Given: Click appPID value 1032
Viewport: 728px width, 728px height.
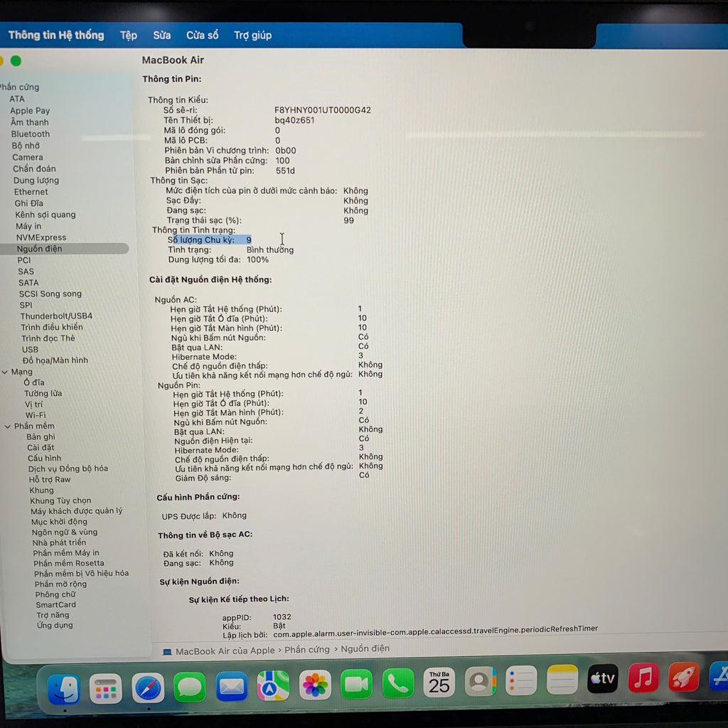Looking at the screenshot, I should tap(282, 616).
